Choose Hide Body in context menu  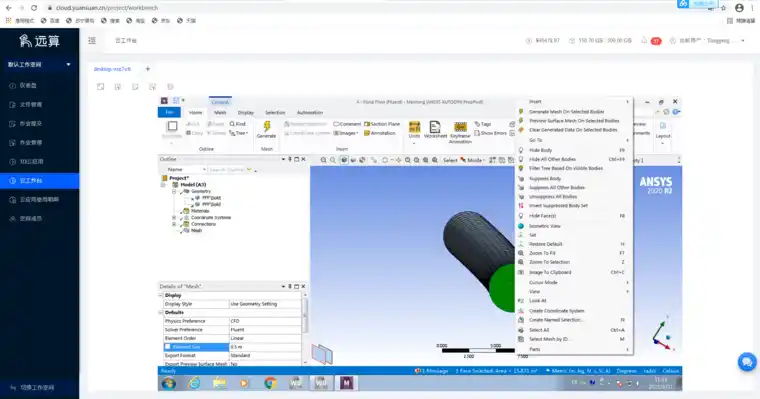573,150
